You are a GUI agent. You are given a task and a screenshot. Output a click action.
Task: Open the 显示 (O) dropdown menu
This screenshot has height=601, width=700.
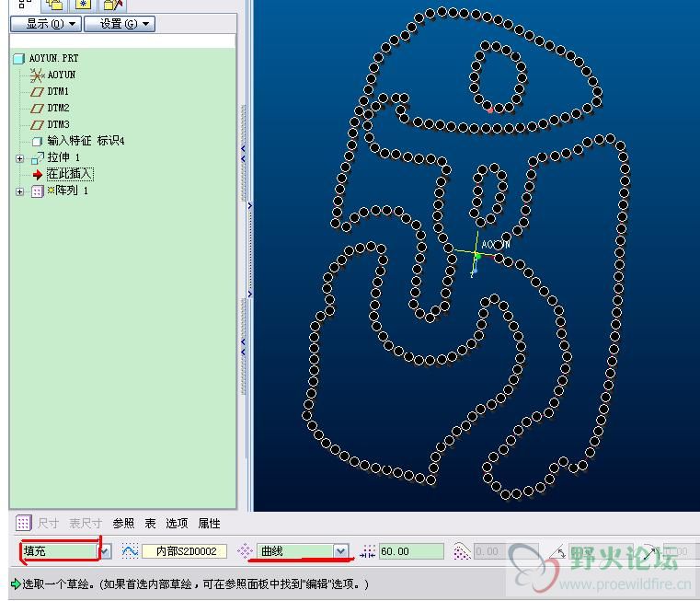(x=46, y=24)
